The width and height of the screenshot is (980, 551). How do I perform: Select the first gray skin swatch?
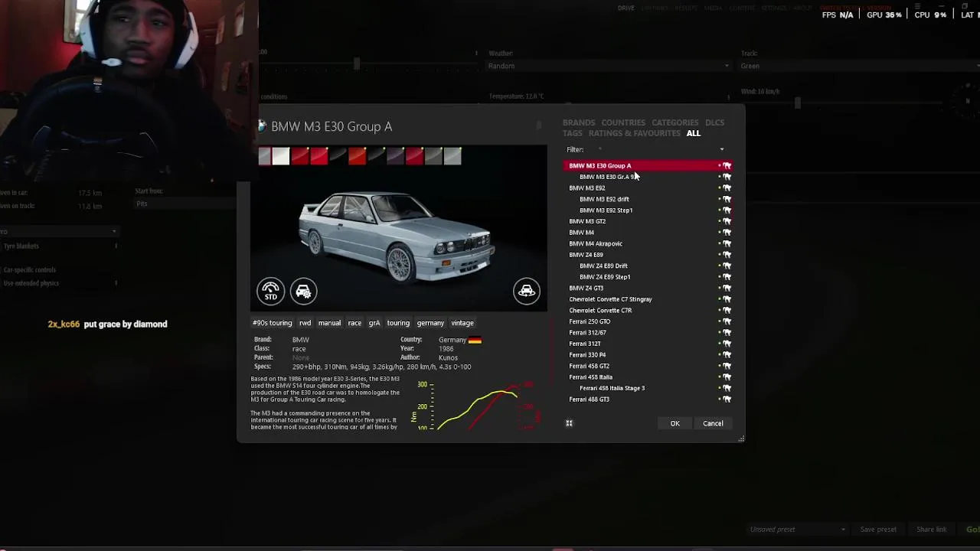click(265, 156)
